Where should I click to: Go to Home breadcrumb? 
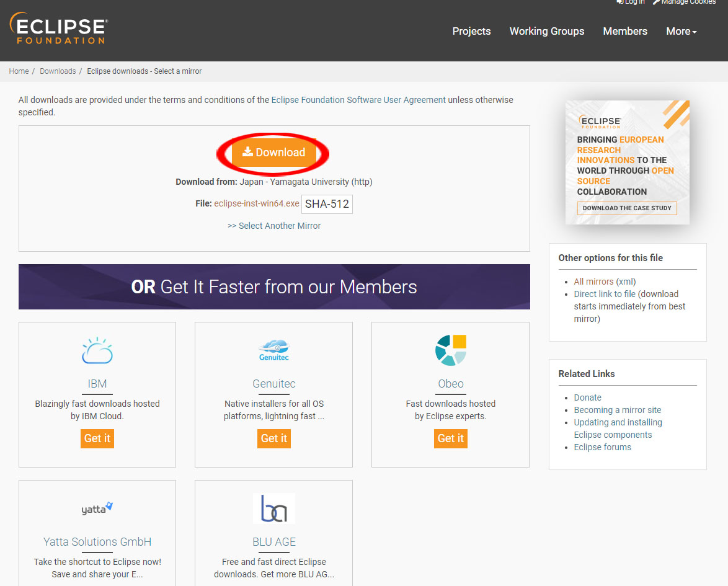tap(19, 71)
